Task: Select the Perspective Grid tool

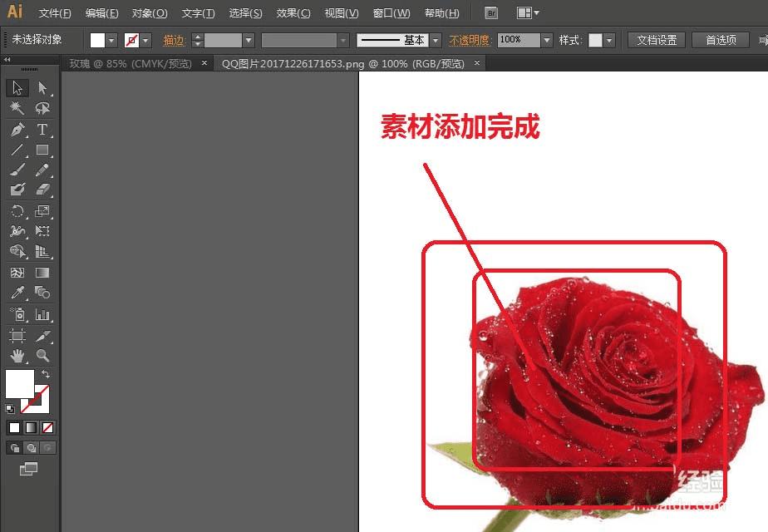Action: pyautogui.click(x=42, y=251)
